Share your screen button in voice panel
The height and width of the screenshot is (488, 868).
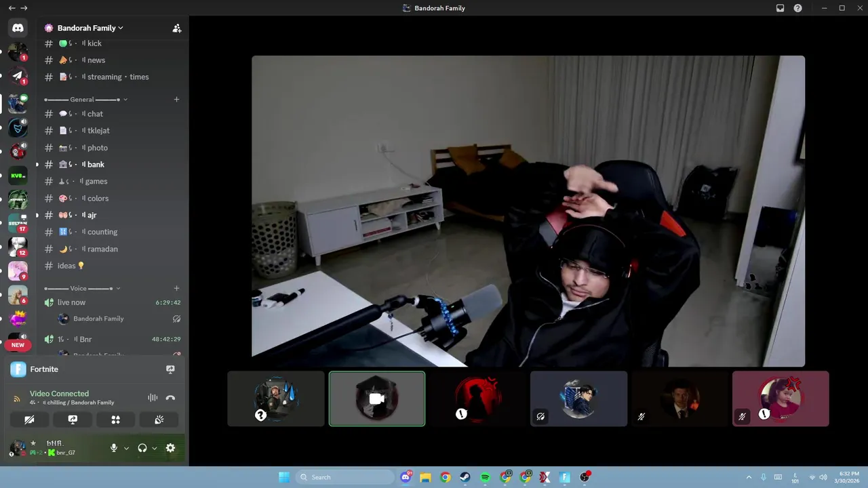[73, 420]
